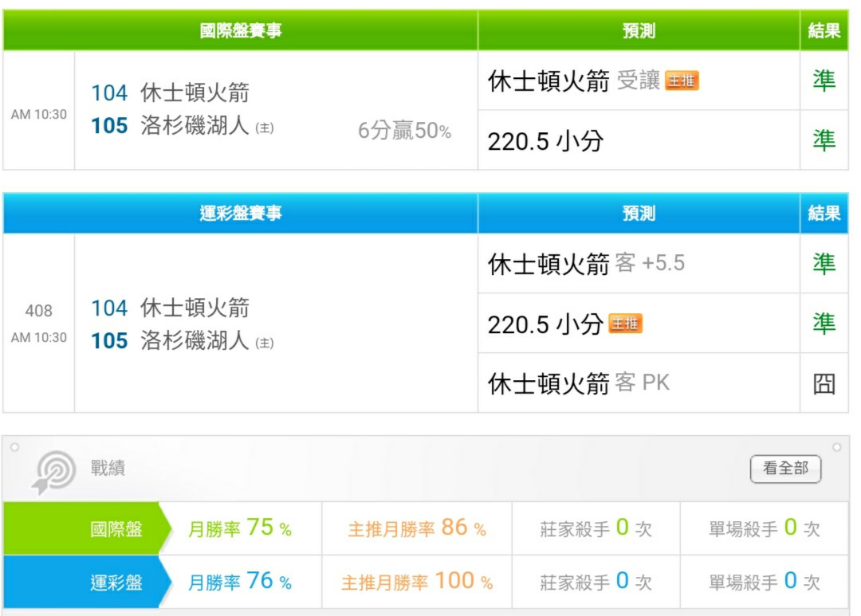Click the 主推 badge next to 220.5 小分
The image size is (861, 616).
(625, 324)
